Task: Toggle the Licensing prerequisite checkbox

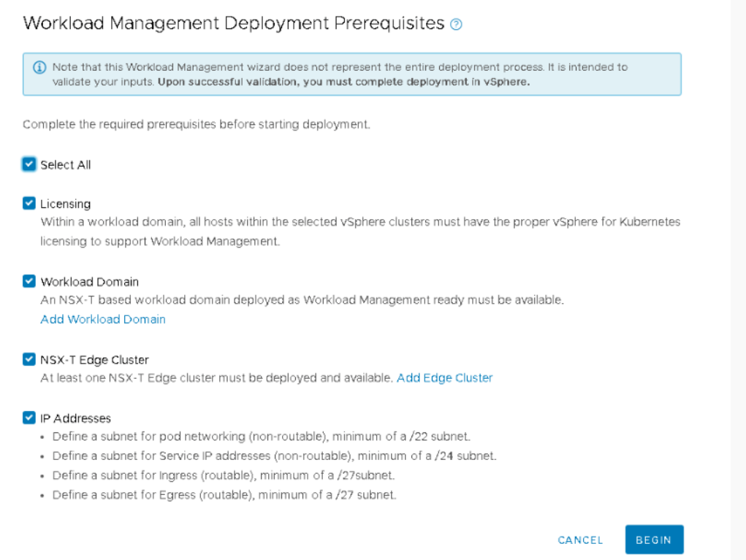Action: pyautogui.click(x=29, y=204)
